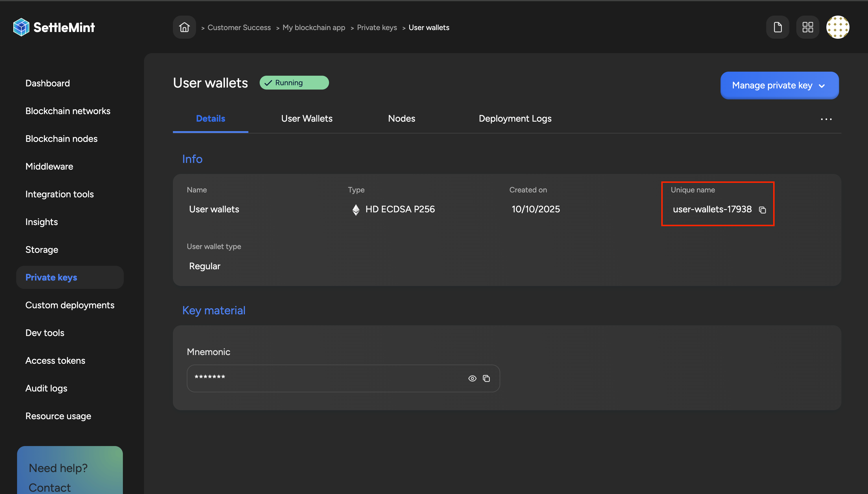Click the Running status badge

pos(294,82)
